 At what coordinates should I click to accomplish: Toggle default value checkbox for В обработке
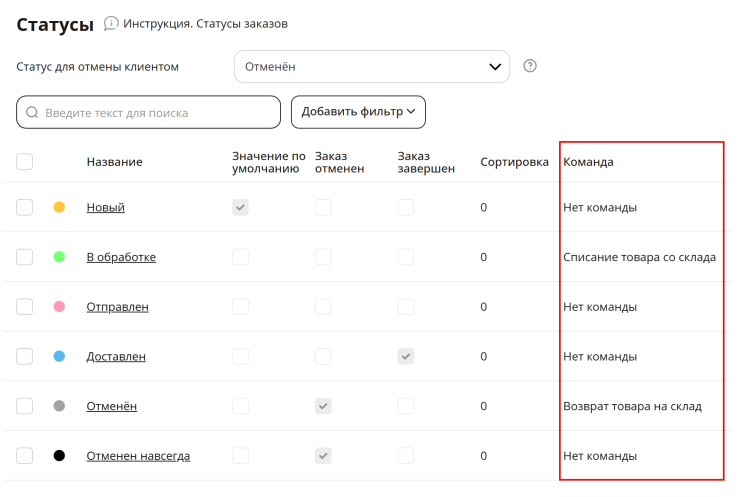pos(240,257)
